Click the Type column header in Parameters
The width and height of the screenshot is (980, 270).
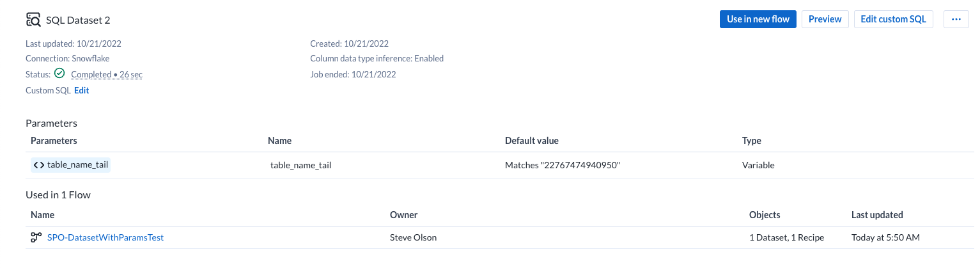point(751,141)
